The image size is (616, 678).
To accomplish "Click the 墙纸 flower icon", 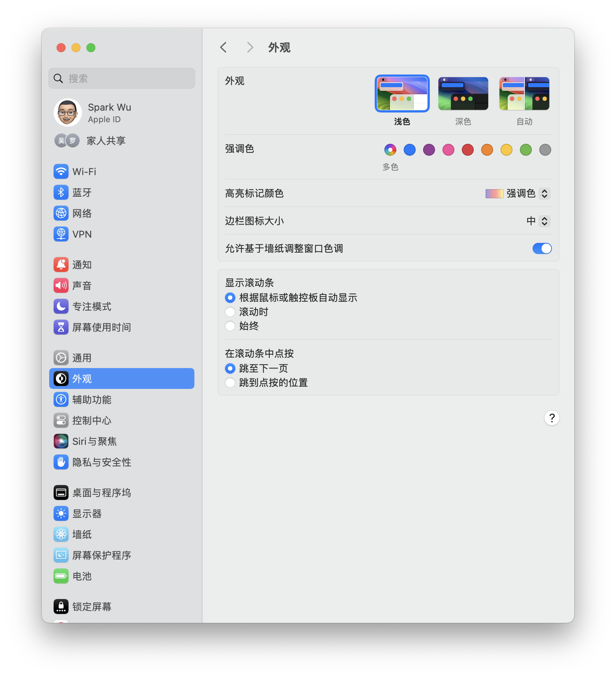I will click(x=61, y=534).
